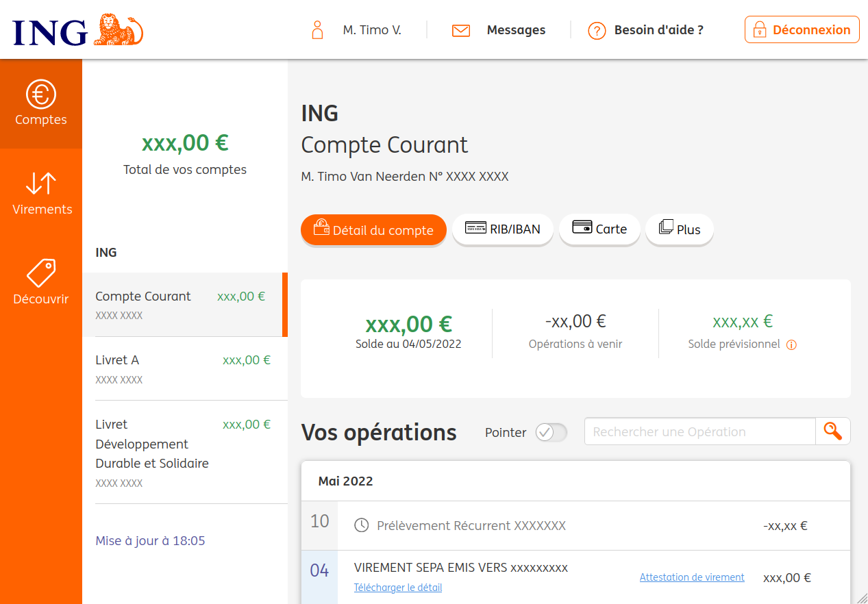Click the Solde prévisionnel info icon
This screenshot has height=604, width=868.
(791, 345)
